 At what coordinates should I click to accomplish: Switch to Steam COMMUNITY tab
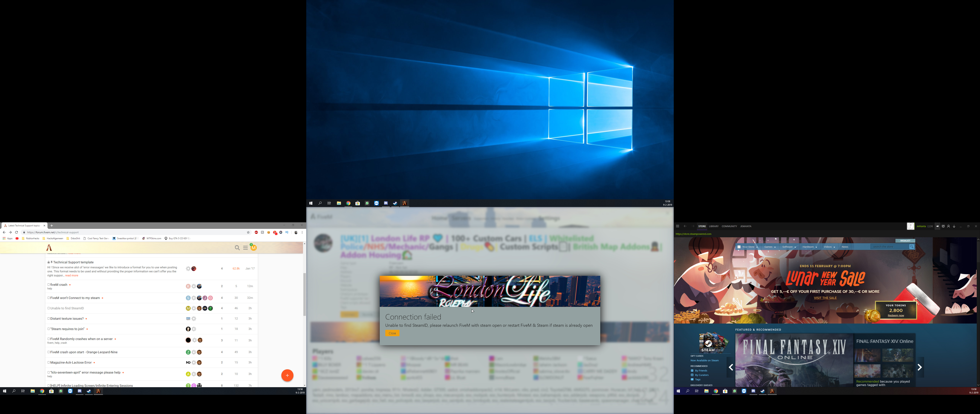pyautogui.click(x=729, y=226)
